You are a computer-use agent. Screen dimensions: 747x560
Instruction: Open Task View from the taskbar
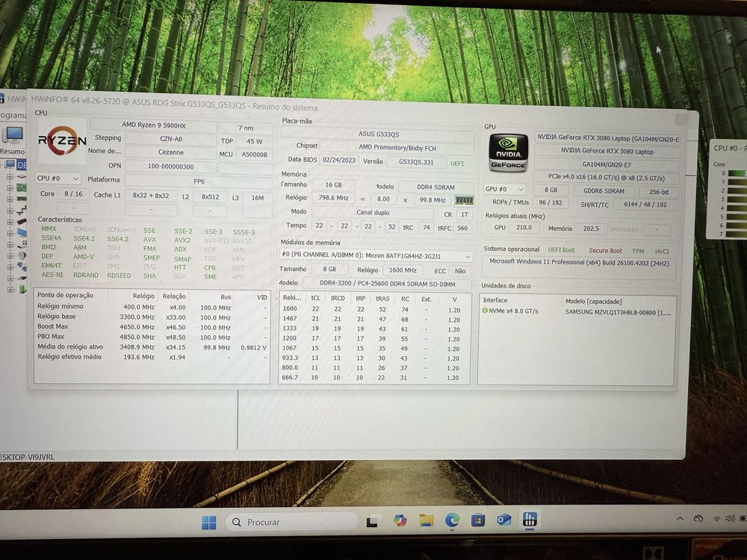pyautogui.click(x=371, y=522)
